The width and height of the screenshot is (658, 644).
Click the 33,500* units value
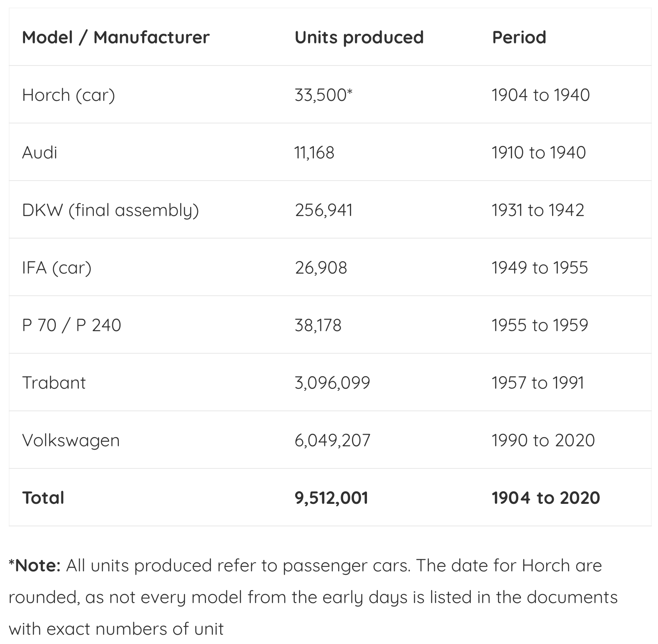(x=323, y=95)
